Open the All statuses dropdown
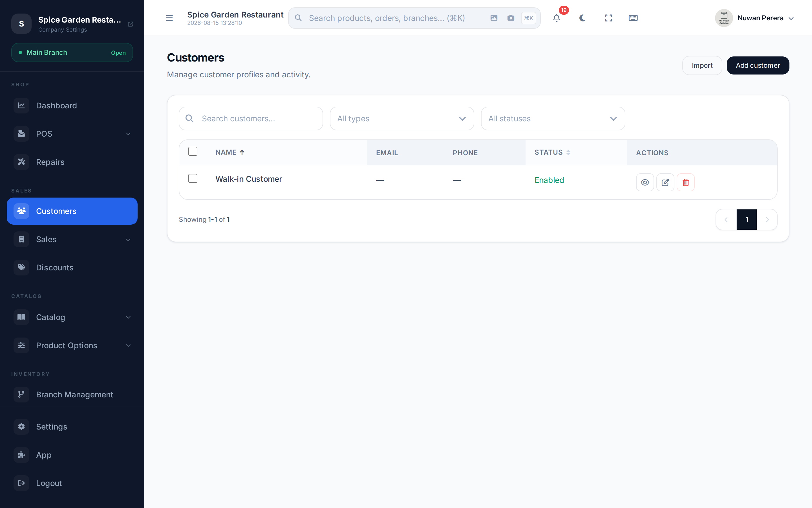The height and width of the screenshot is (508, 812). 553,119
